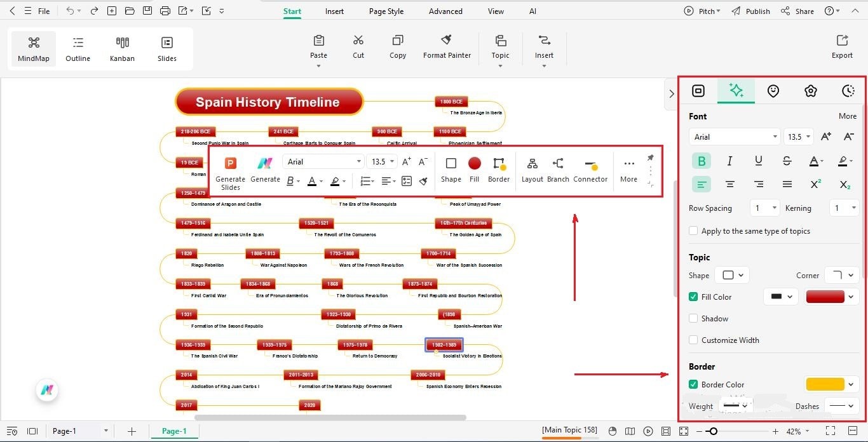Switch to the Advanced ribbon tab
Screen dimensions: 868x442
click(445, 11)
